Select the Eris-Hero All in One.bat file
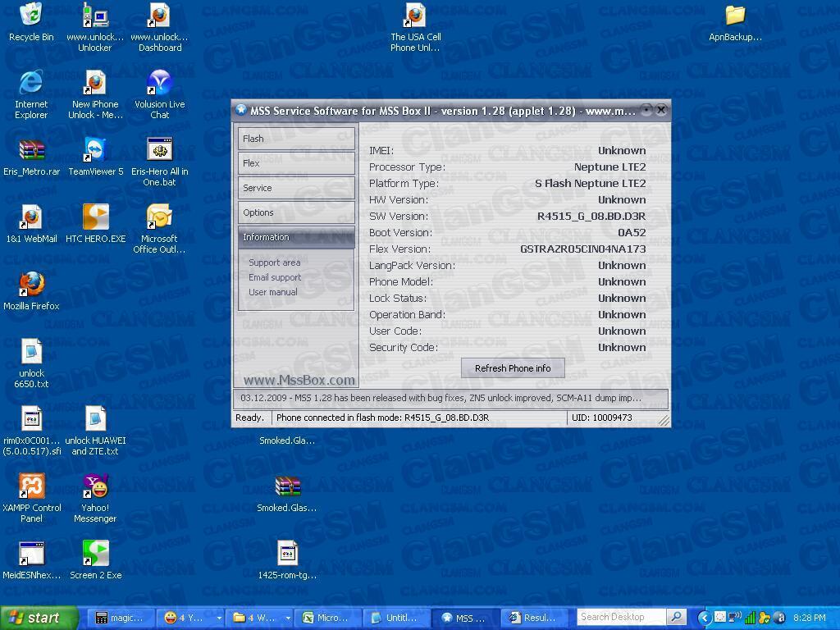The width and height of the screenshot is (840, 630). [160, 150]
